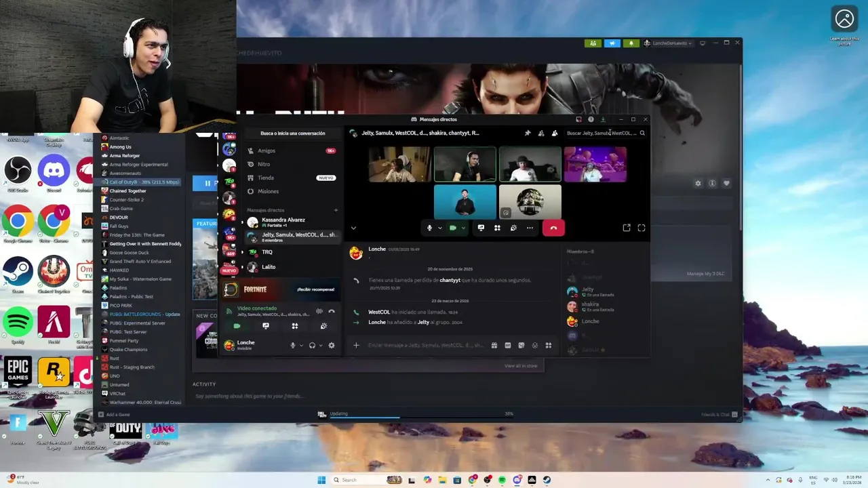
Task: Open TRQ direct message
Action: click(x=292, y=252)
